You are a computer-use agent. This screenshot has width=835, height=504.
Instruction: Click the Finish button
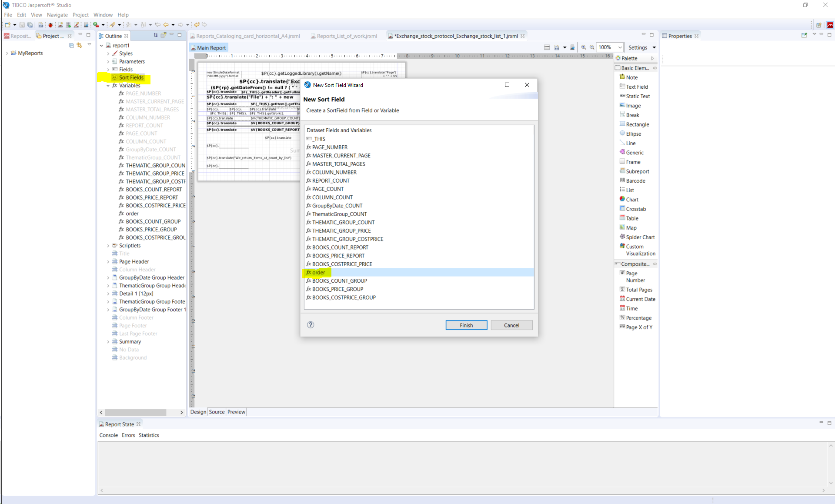pos(466,325)
